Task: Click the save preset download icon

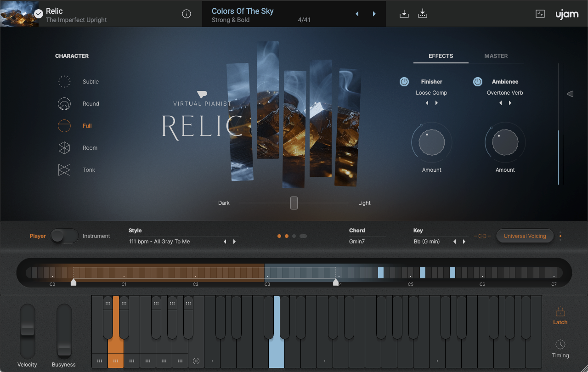Action: pos(404,14)
